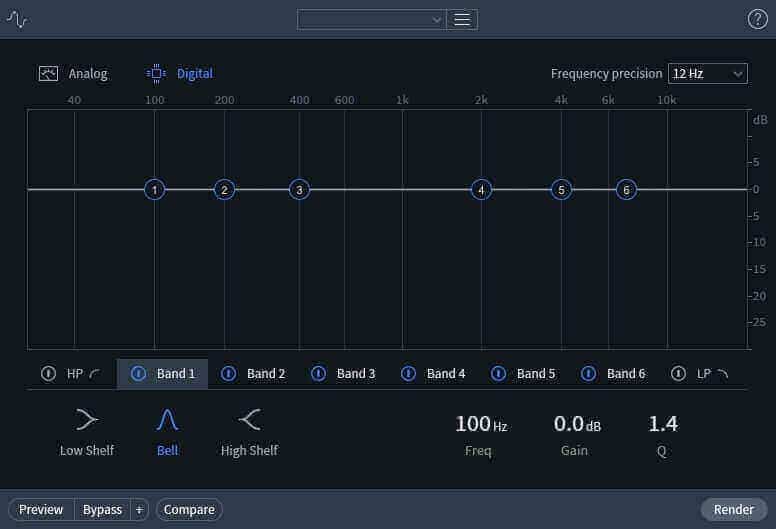Screen dimensions: 776x529
Task: Select EQ node 6 on graph
Action: point(627,190)
